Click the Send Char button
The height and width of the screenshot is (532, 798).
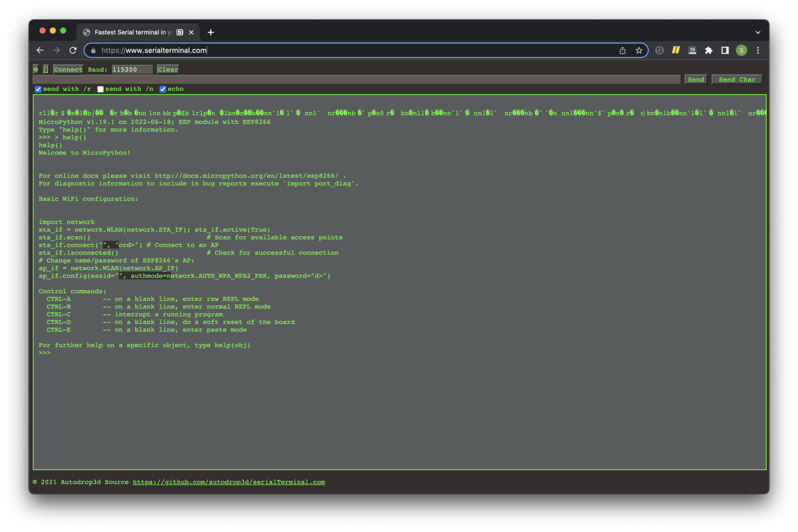point(738,79)
